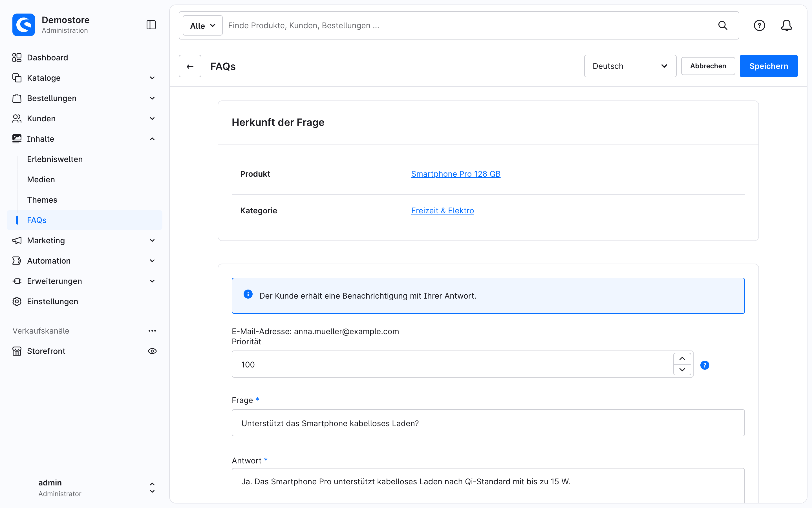The height and width of the screenshot is (508, 812).
Task: Open the help circle icon
Action: click(x=759, y=25)
